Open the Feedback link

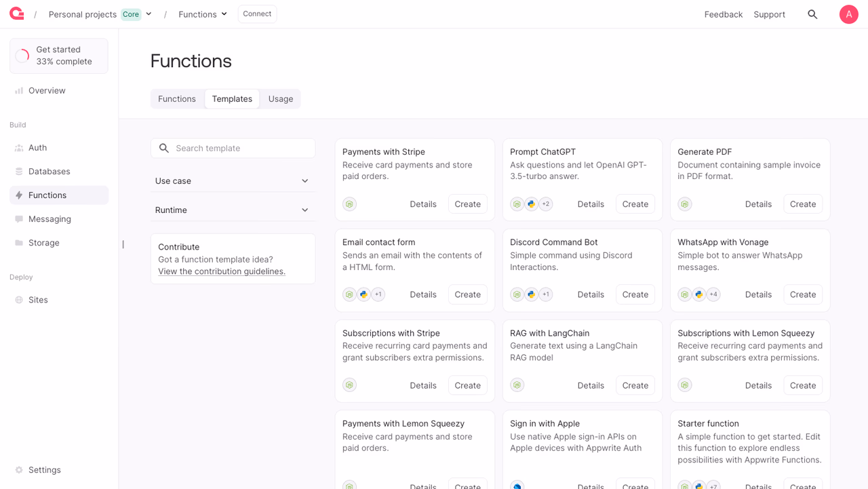point(724,14)
